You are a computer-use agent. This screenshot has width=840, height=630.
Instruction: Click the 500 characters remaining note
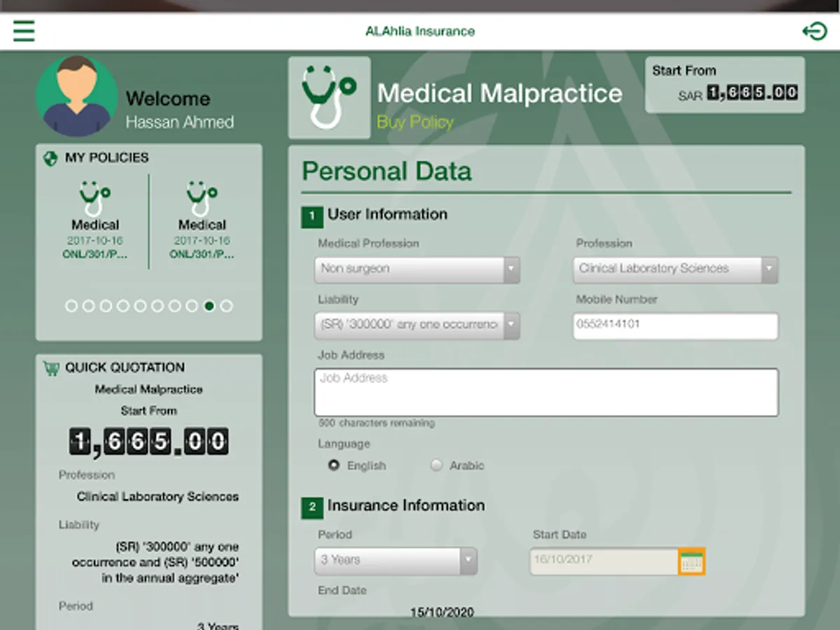pyautogui.click(x=377, y=423)
